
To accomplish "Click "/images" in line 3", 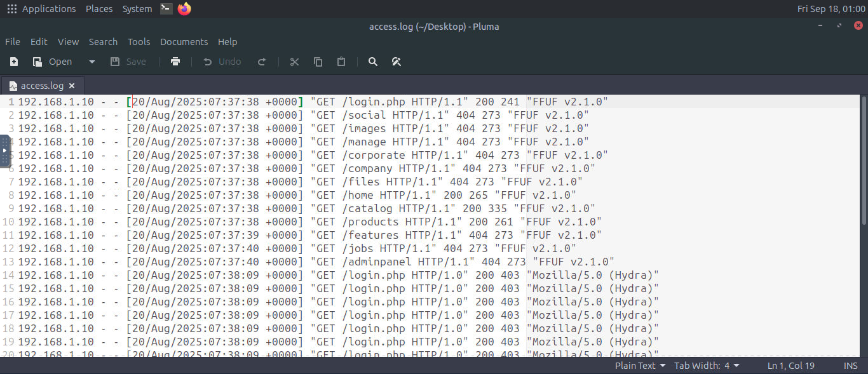I will tap(364, 128).
